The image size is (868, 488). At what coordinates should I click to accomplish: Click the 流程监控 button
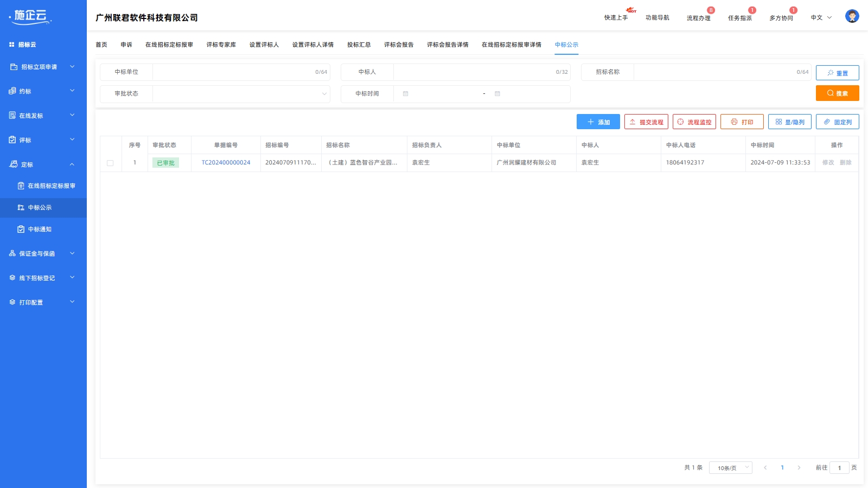coord(694,122)
